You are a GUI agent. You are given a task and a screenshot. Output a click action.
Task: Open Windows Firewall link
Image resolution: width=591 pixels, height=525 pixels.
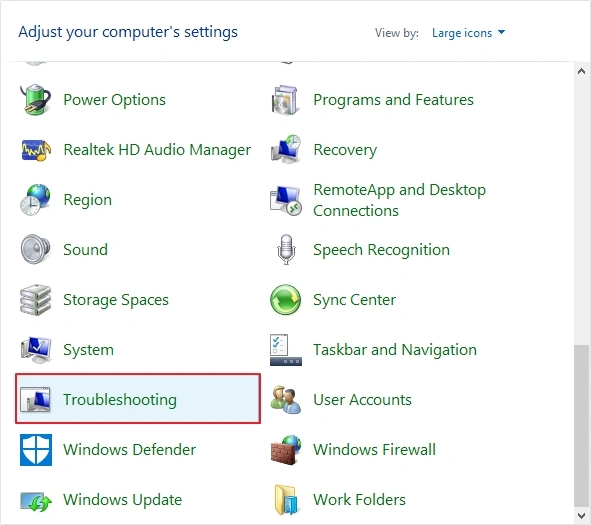point(374,450)
